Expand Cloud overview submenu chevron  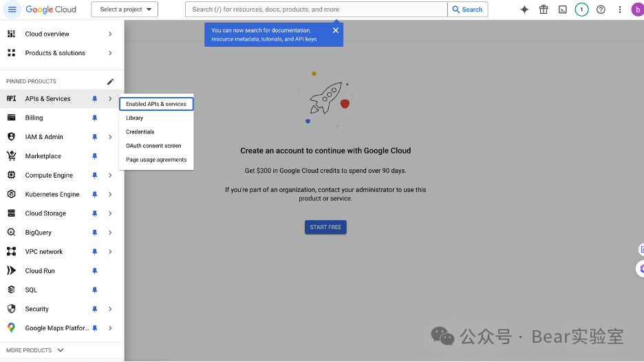[x=110, y=34]
